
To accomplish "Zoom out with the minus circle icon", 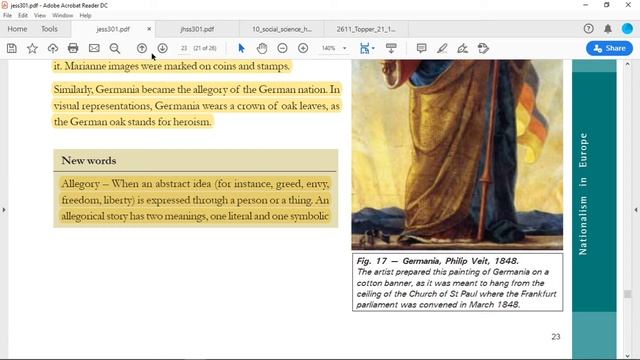I will point(282,48).
